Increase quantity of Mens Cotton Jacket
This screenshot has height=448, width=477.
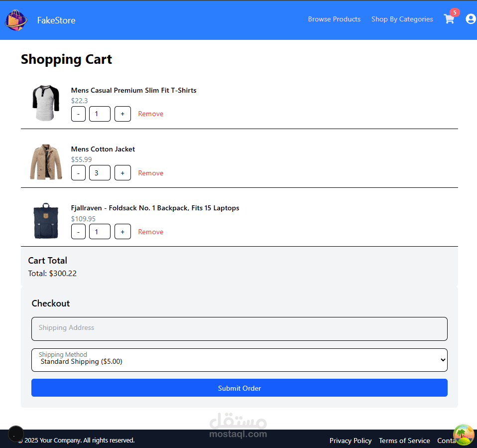click(122, 173)
